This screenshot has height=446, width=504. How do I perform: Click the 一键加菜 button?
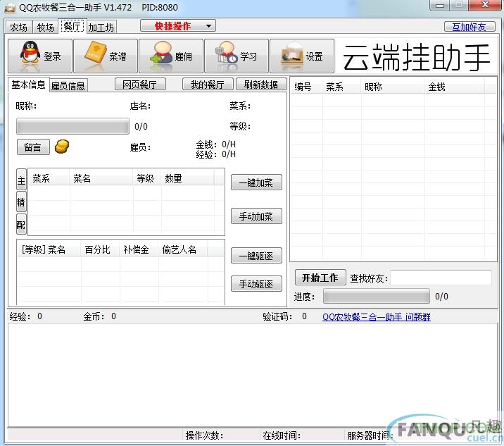(256, 182)
